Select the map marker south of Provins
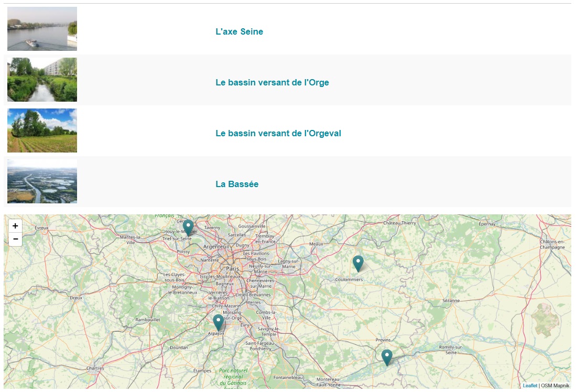Image resolution: width=576 pixels, height=392 pixels. (x=387, y=357)
